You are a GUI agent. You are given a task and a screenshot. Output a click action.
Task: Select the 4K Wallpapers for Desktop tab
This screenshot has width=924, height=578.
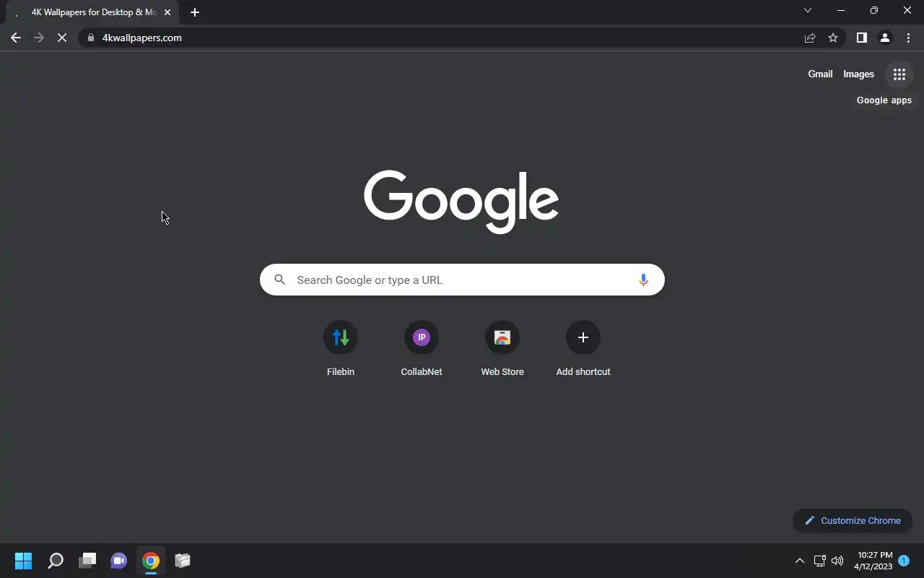[x=94, y=12]
